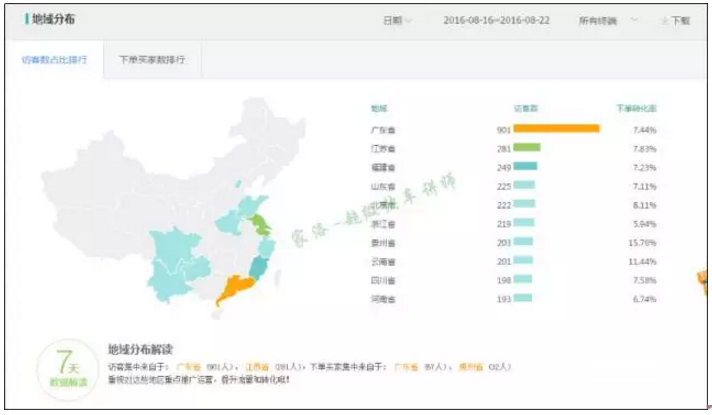The height and width of the screenshot is (415, 712).
Task: Click the 福建省 teal visitor bar
Action: 526,167
